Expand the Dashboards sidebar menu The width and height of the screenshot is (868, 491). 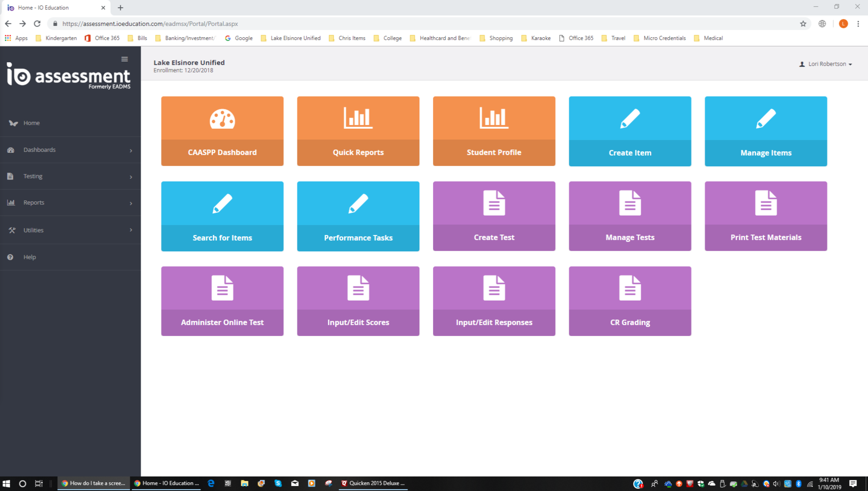(x=70, y=150)
